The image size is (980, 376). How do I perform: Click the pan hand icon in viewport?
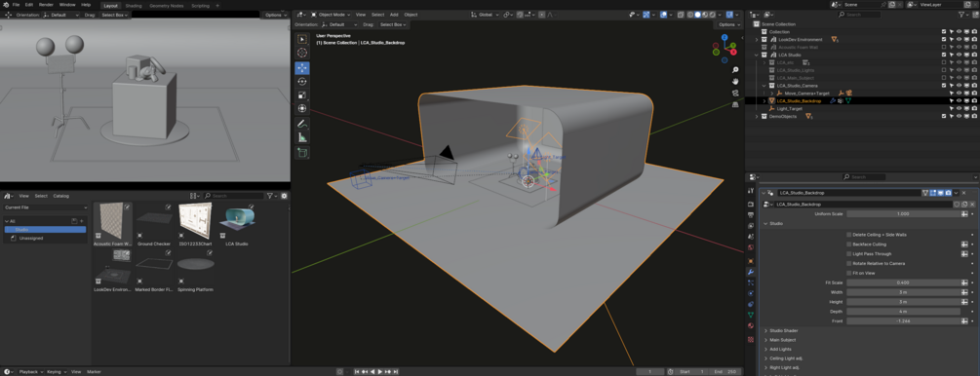(x=735, y=81)
